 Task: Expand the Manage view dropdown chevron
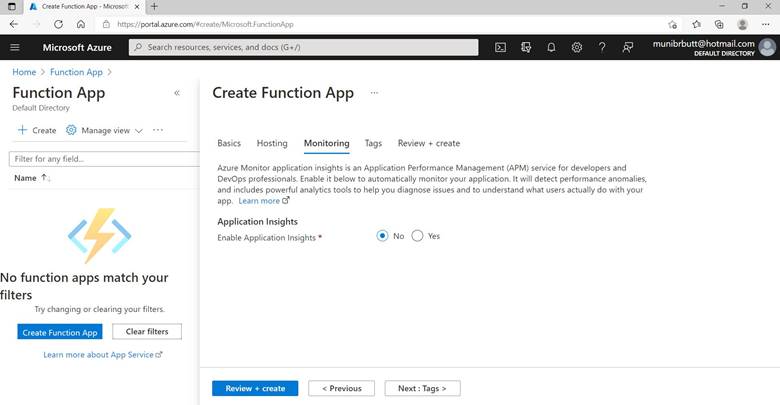[x=139, y=131]
